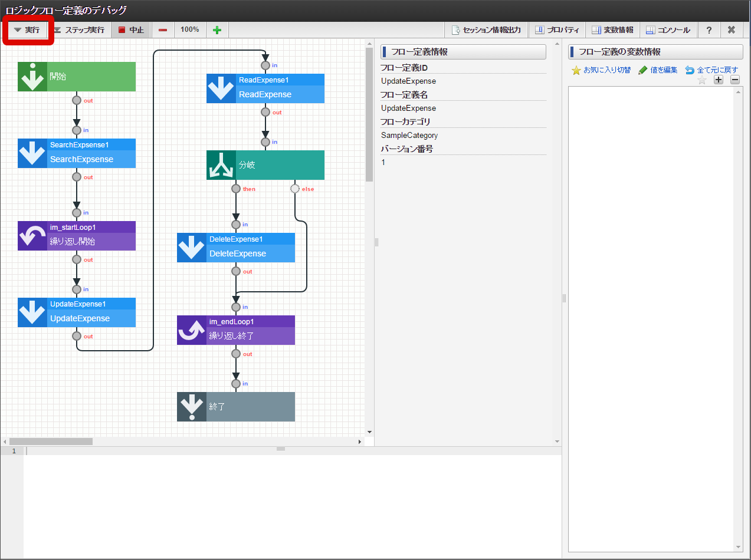Expand all variables with plus icon
Viewport: 751px width, 560px height.
tap(719, 80)
